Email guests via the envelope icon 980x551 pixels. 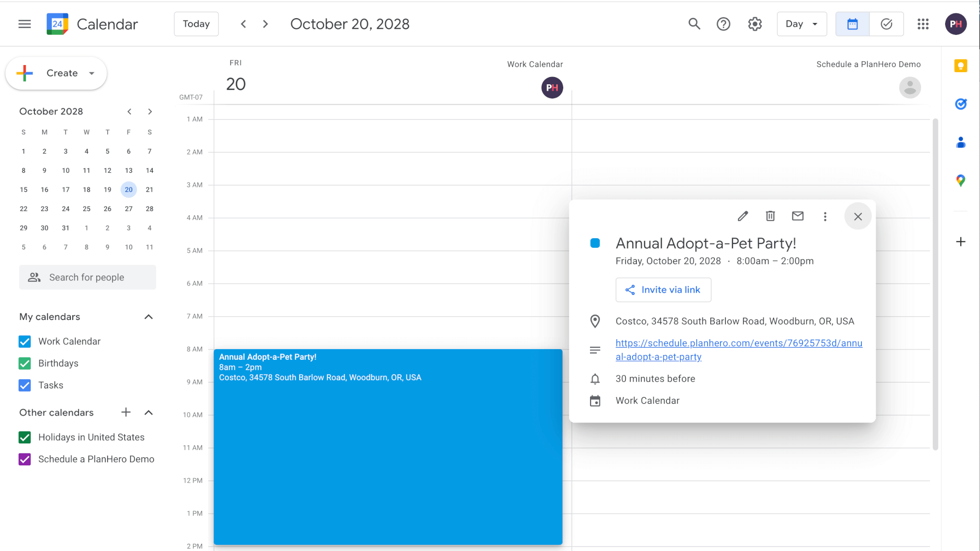[x=797, y=216]
